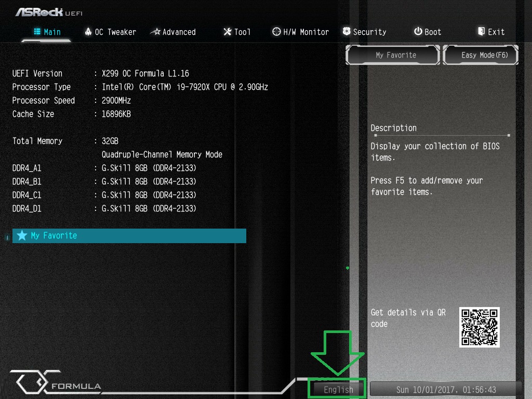This screenshot has width=532, height=399.
Task: Click Quadruple-Channel Memory Mode text
Action: pyautogui.click(x=162, y=154)
